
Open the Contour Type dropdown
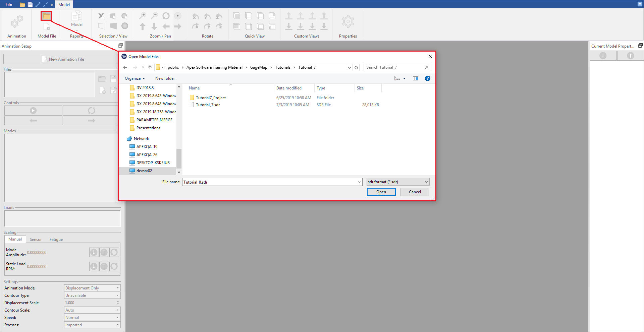pyautogui.click(x=92, y=295)
